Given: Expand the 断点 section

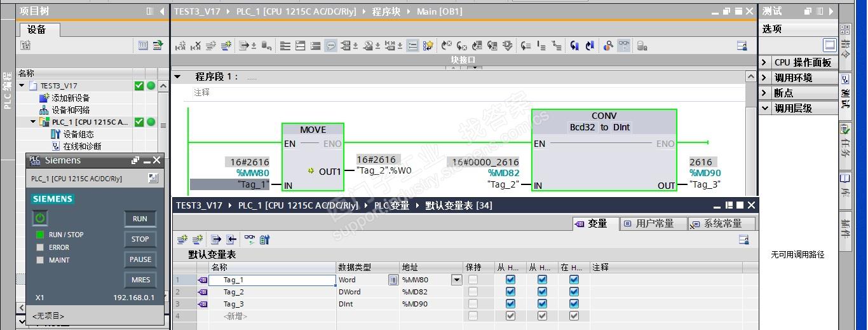Looking at the screenshot, I should (764, 93).
